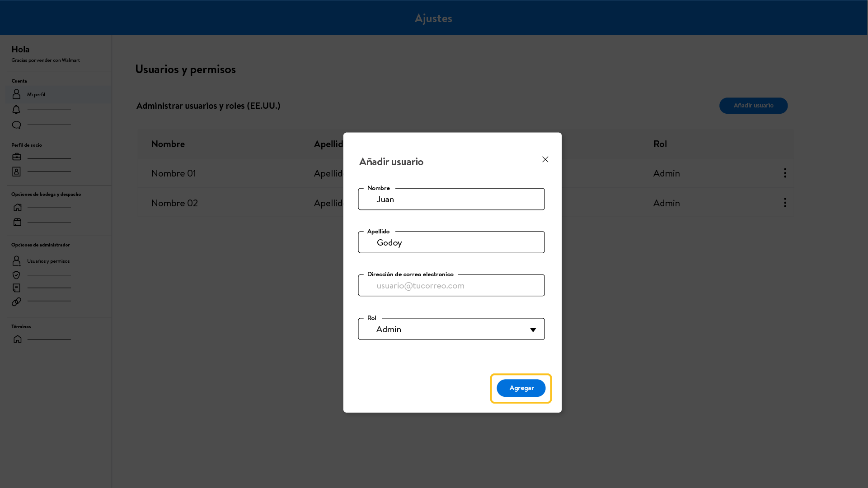
Task: Click the Nombre 01 table cell
Action: click(174, 173)
